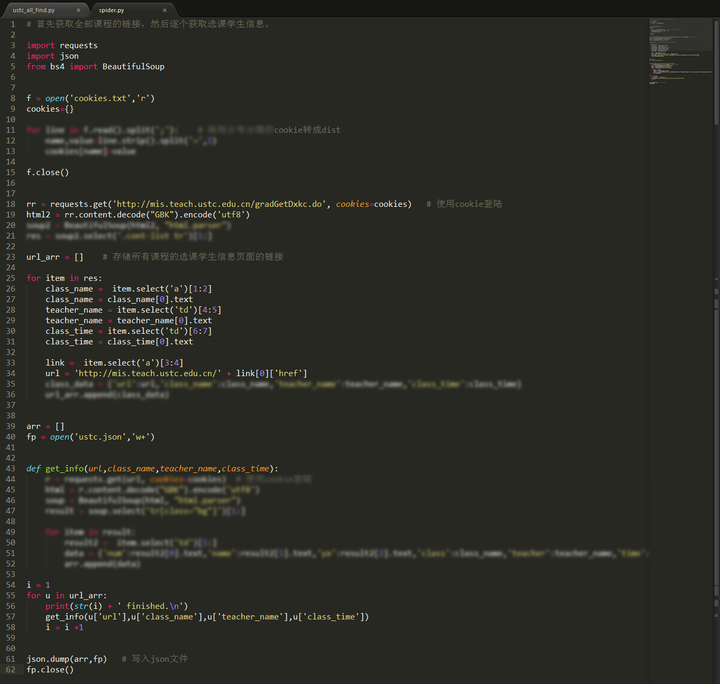This screenshot has height=684, width=720.
Task: Click line number 43 in gutter
Action: 11,469
